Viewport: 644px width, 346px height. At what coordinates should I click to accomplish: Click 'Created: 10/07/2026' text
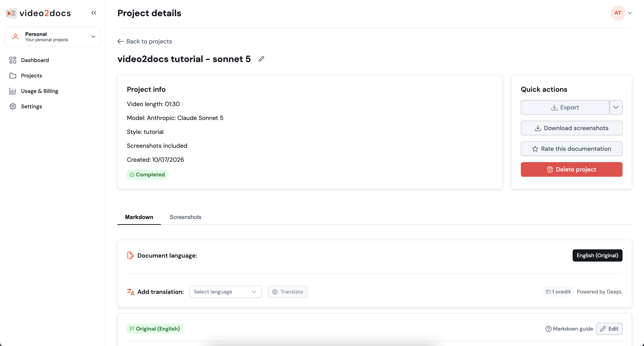coord(155,159)
